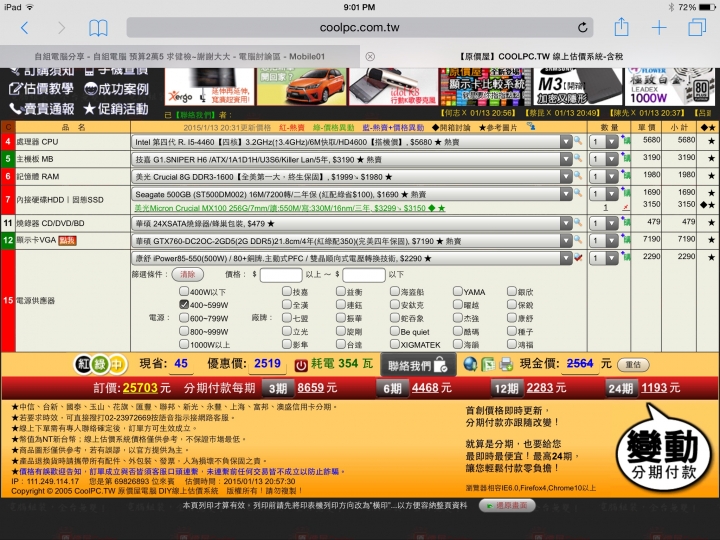720x540 pixels.
Task: Click the green 綠 color circle
Action: pos(100,365)
